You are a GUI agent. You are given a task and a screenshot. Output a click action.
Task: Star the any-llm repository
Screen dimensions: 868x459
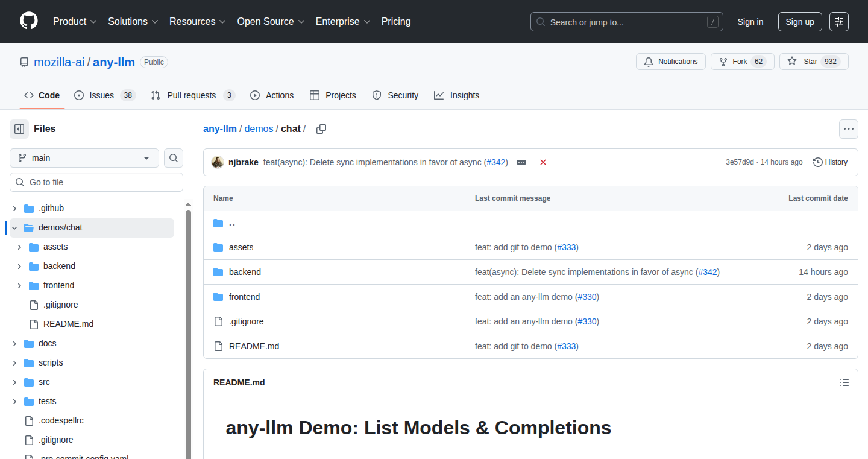[x=814, y=62]
